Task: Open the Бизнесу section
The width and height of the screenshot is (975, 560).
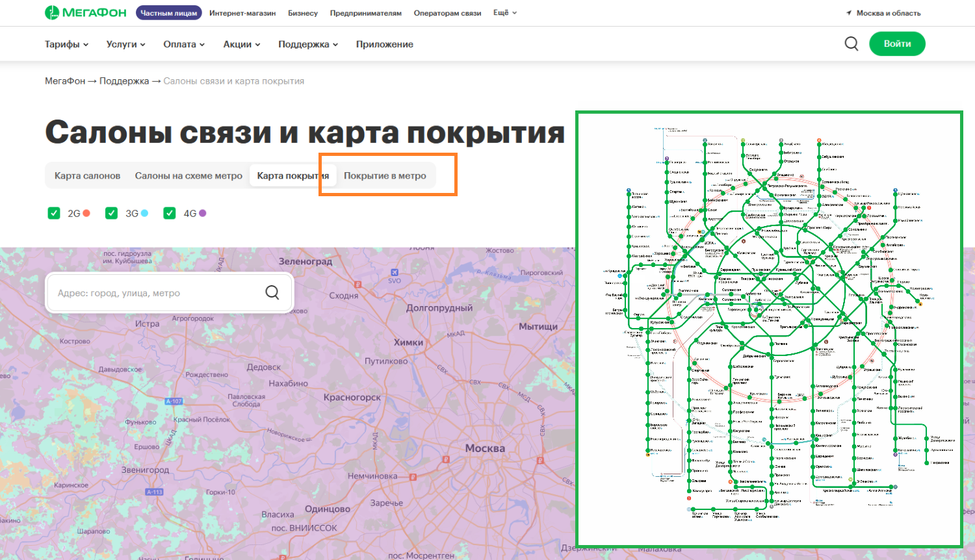Action: point(303,13)
